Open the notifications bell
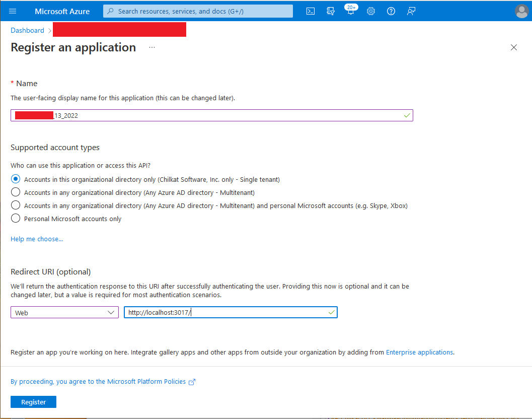 (351, 12)
